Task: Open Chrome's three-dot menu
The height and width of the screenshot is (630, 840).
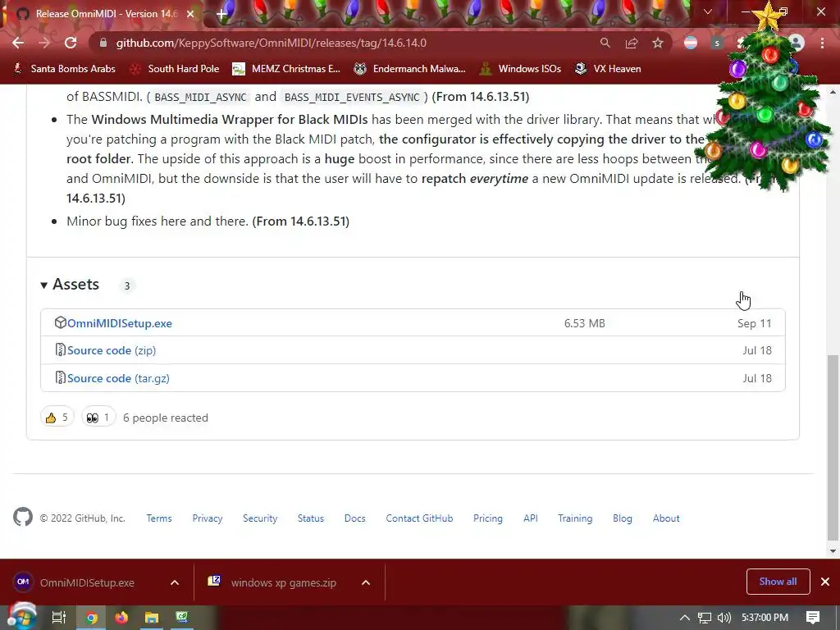Action: 822,43
